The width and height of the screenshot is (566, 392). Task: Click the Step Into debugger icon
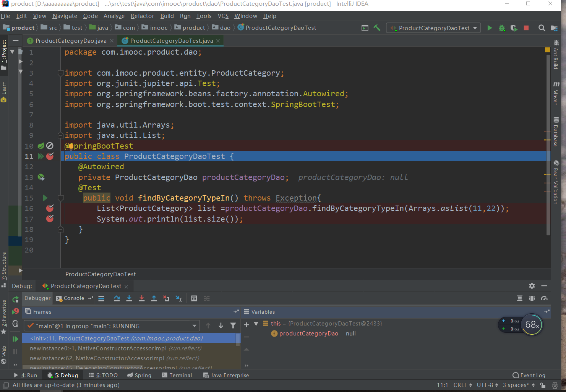pyautogui.click(x=129, y=298)
